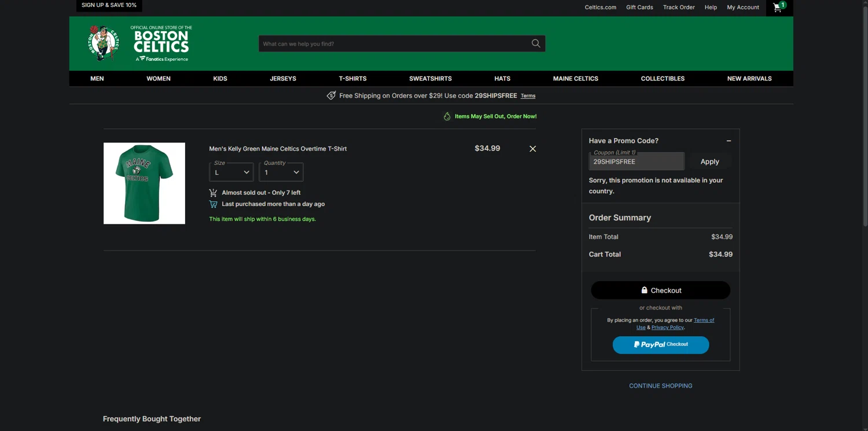
Task: Open the MAINE CELTICS menu
Action: pyautogui.click(x=576, y=79)
